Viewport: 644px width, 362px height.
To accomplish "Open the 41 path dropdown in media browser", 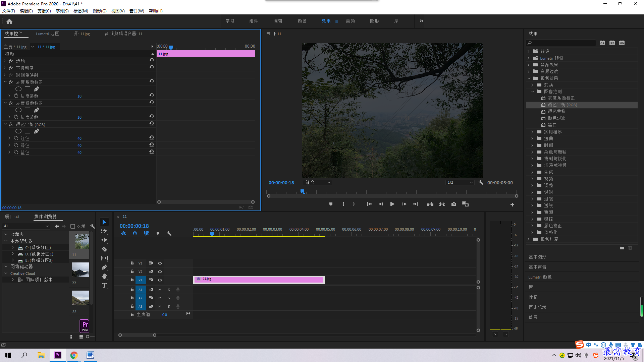I will tap(26, 226).
